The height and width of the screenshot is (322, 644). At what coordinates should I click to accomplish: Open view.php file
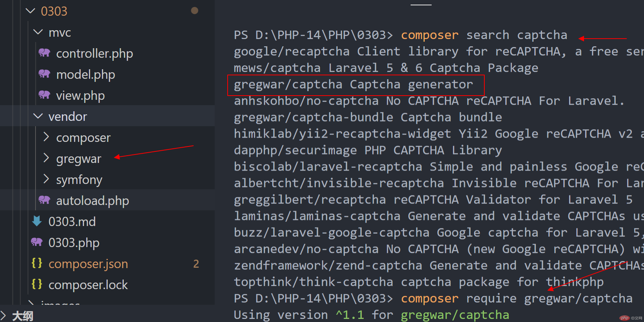click(81, 96)
